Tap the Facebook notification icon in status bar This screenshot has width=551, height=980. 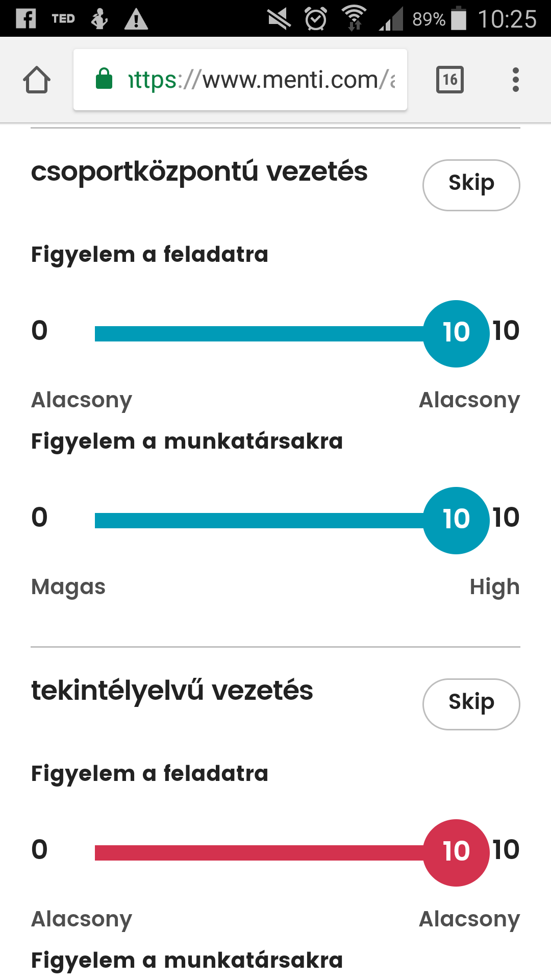[x=26, y=19]
